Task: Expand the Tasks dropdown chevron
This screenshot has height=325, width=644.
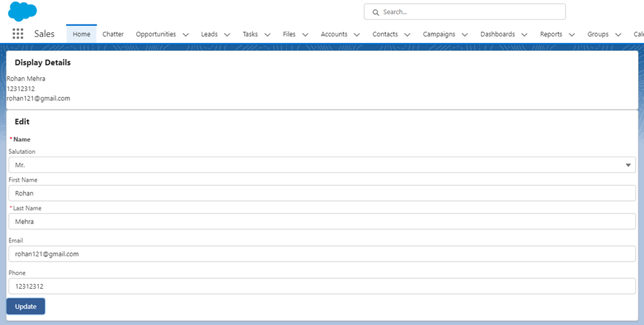Action: (x=268, y=34)
